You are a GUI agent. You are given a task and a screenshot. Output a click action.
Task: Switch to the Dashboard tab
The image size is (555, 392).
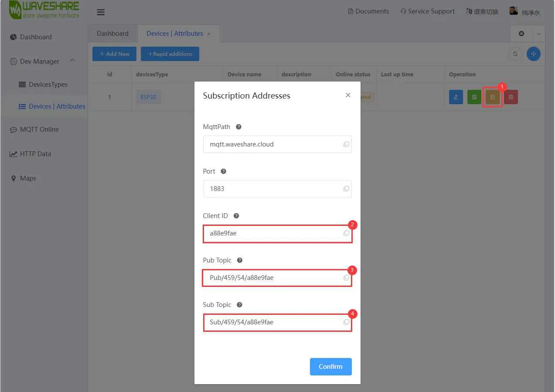pos(112,34)
